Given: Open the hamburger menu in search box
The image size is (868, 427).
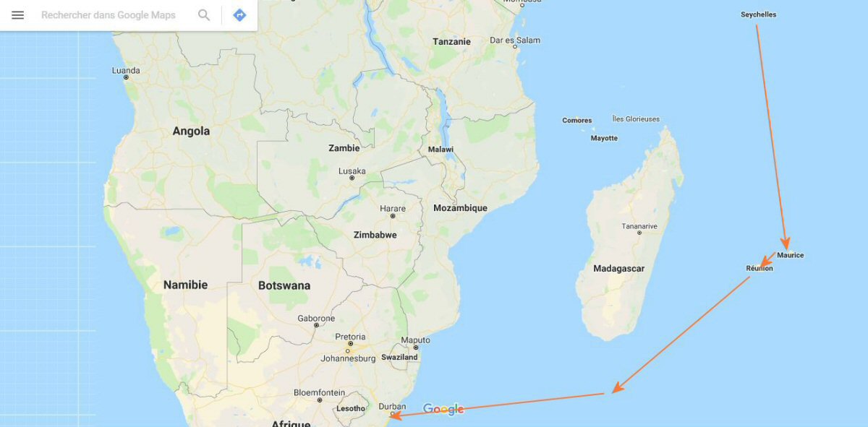Looking at the screenshot, I should [18, 14].
